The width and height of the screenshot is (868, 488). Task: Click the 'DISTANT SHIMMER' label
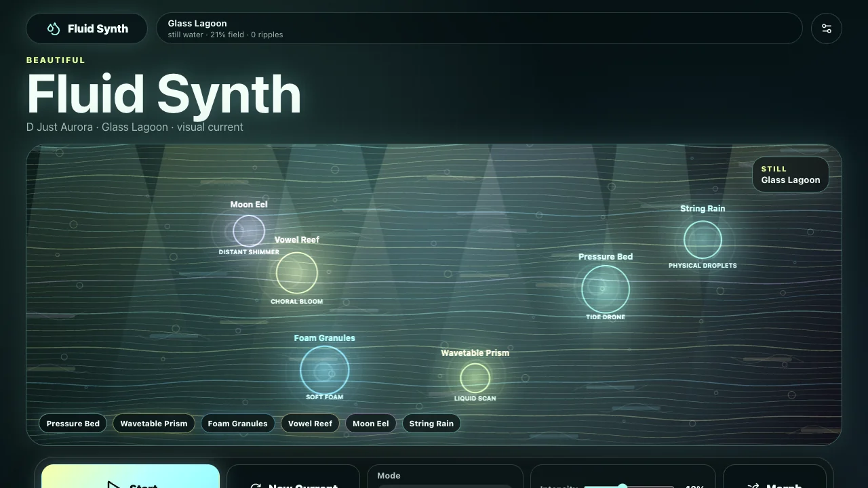249,252
